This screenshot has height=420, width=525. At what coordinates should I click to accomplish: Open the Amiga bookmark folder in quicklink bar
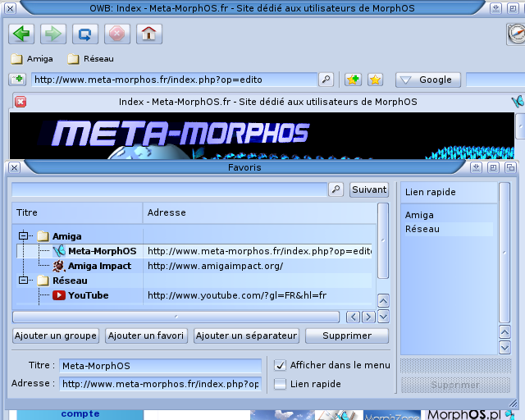tap(32, 59)
